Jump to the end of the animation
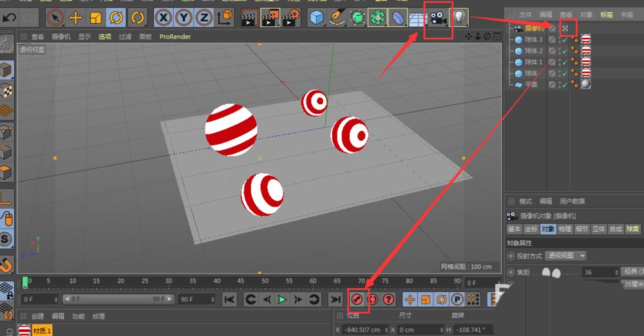The width and height of the screenshot is (644, 336). (335, 299)
